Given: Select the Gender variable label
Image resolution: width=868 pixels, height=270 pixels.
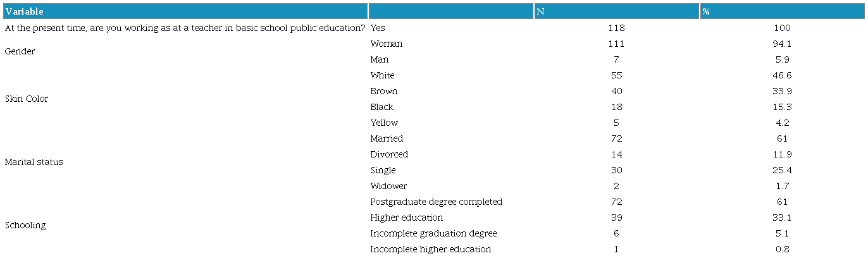Looking at the screenshot, I should 20,52.
